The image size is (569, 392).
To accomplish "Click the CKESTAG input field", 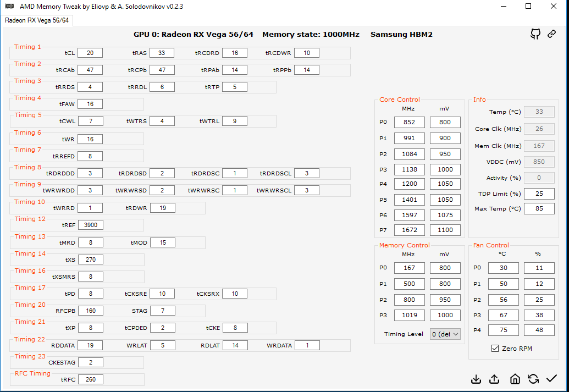I will tap(90, 363).
